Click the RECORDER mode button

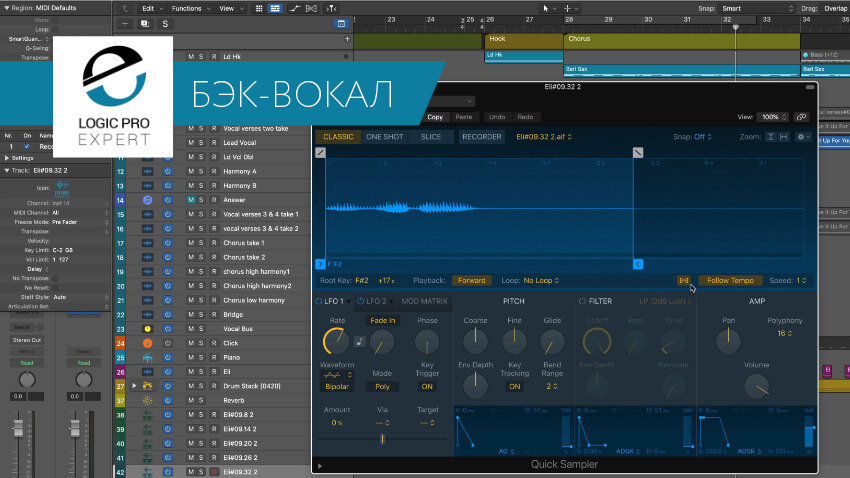coord(481,137)
